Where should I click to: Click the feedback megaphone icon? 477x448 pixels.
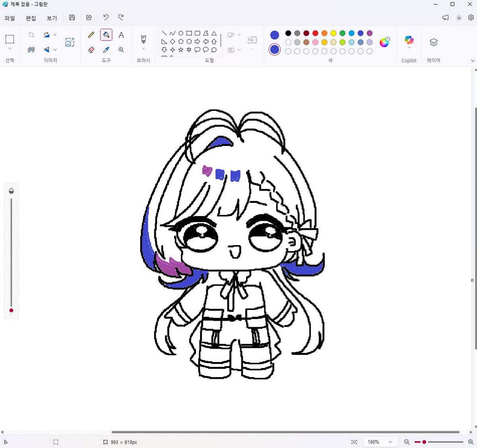(x=446, y=18)
